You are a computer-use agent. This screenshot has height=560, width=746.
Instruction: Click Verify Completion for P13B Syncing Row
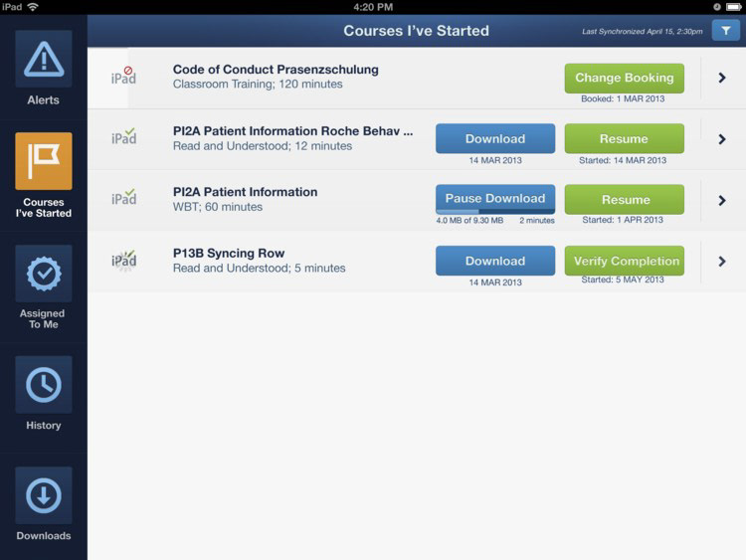click(625, 261)
